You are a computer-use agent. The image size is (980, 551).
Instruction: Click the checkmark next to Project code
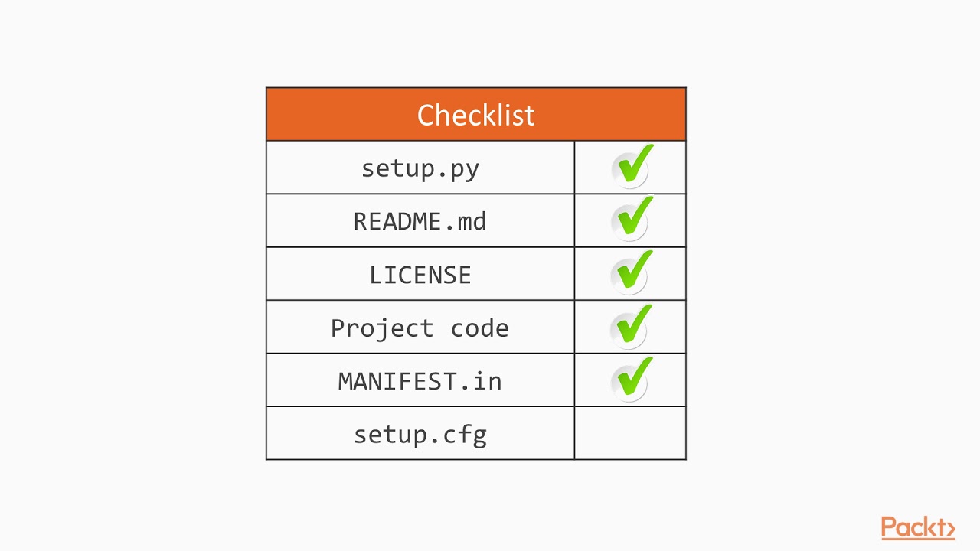click(x=632, y=327)
